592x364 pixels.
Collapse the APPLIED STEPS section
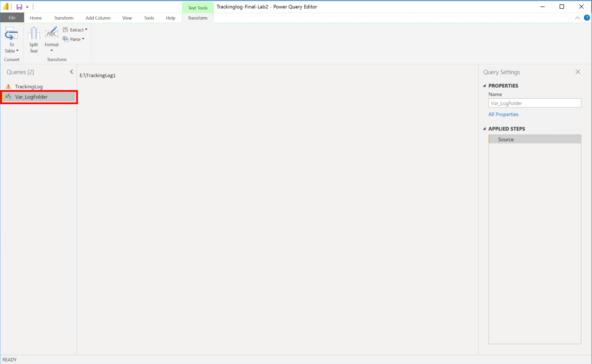485,129
